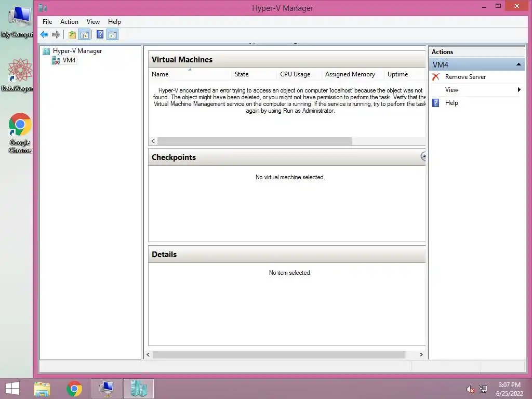Click the Back arrow toolbar icon
Viewport: 532px width, 399px height.
[x=44, y=34]
